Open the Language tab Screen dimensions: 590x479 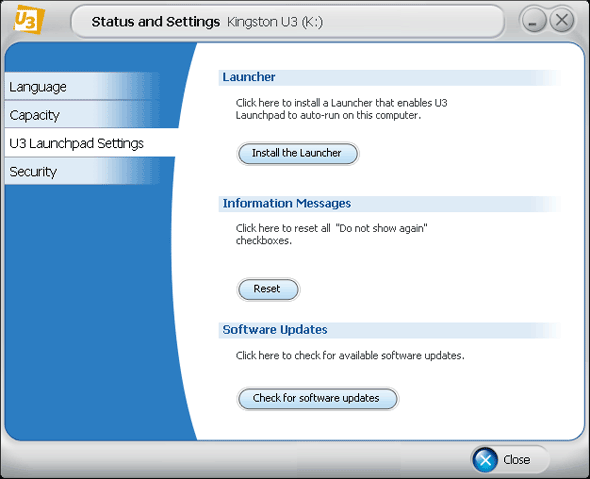[x=82, y=87]
